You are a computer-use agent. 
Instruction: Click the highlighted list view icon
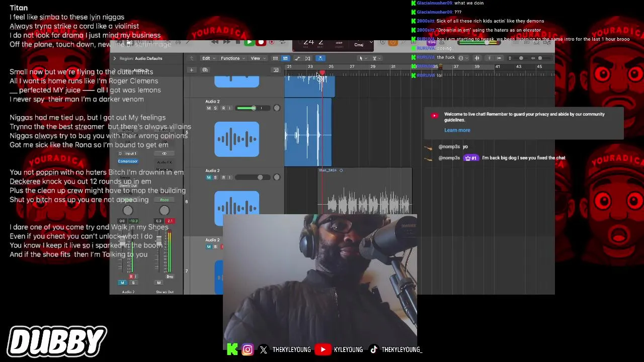pyautogui.click(x=285, y=58)
